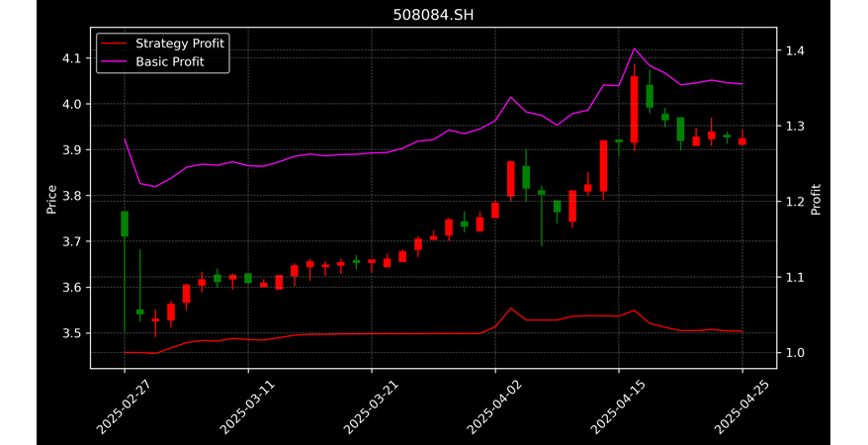Click the 3.8 price tick label
This screenshot has width=868, height=445.
72,196
